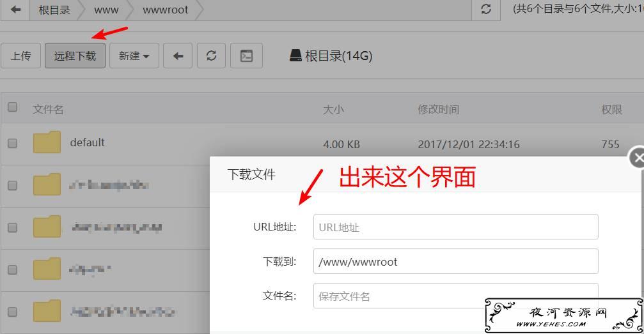Click the 文件名 save name field
The width and height of the screenshot is (644, 334).
point(455,296)
